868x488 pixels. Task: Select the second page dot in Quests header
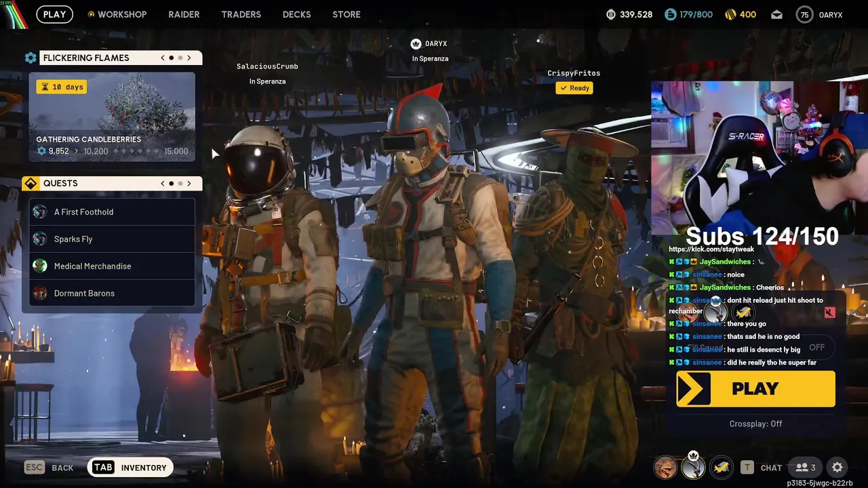pyautogui.click(x=180, y=184)
